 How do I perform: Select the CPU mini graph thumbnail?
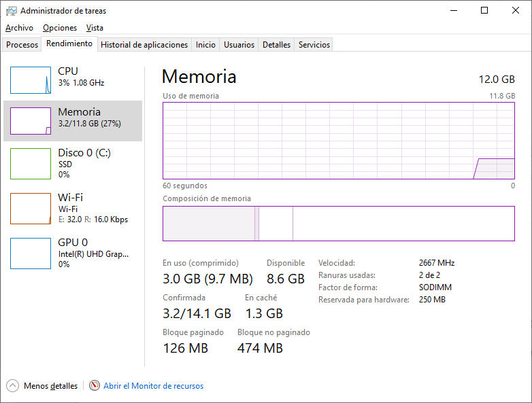pos(31,80)
